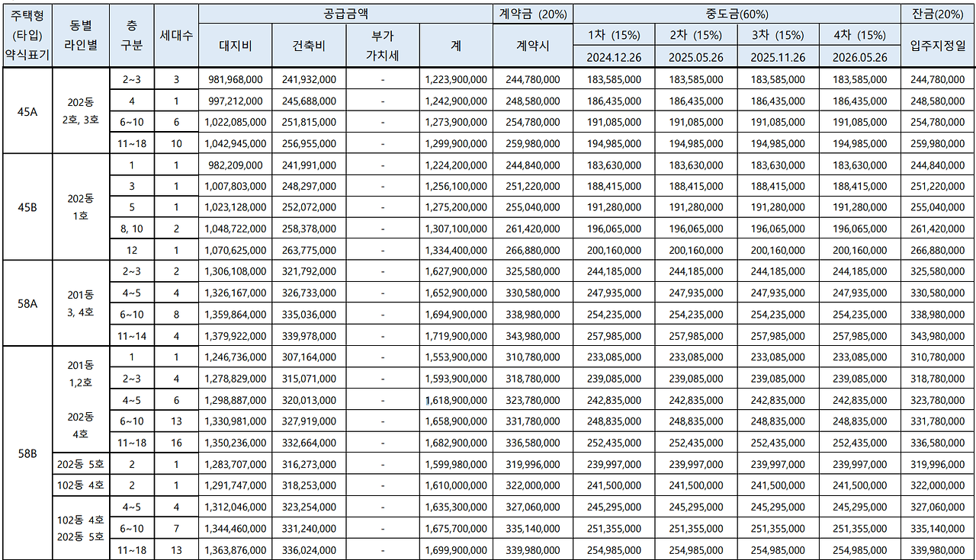Screen dimensions: 976x560
Task: Click the date 2026.05.26
Action: tap(859, 57)
